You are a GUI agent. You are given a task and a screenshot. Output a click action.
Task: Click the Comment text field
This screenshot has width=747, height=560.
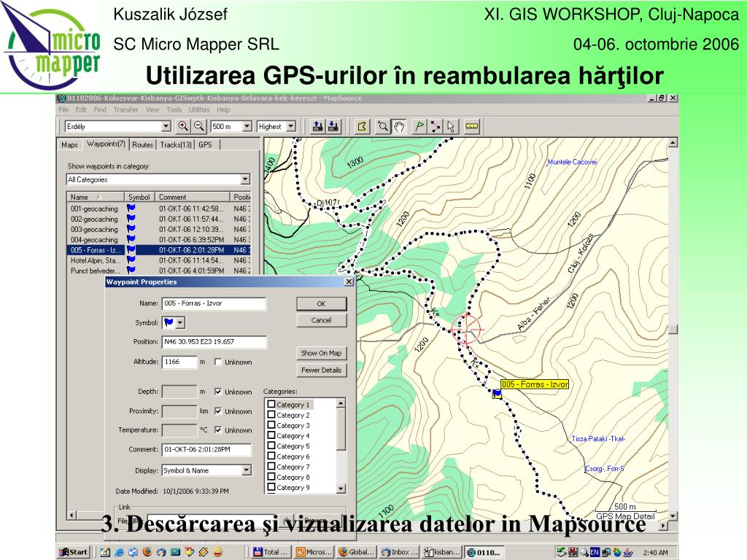[206, 449]
